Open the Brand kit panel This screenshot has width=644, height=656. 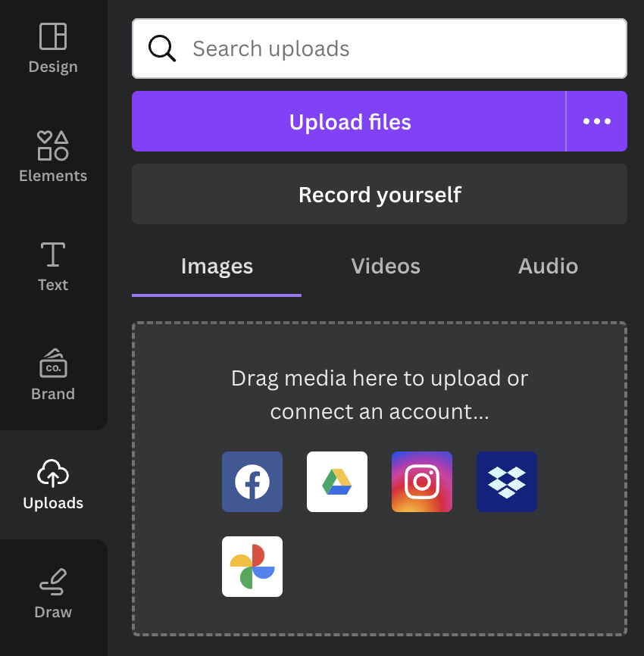[x=53, y=375]
